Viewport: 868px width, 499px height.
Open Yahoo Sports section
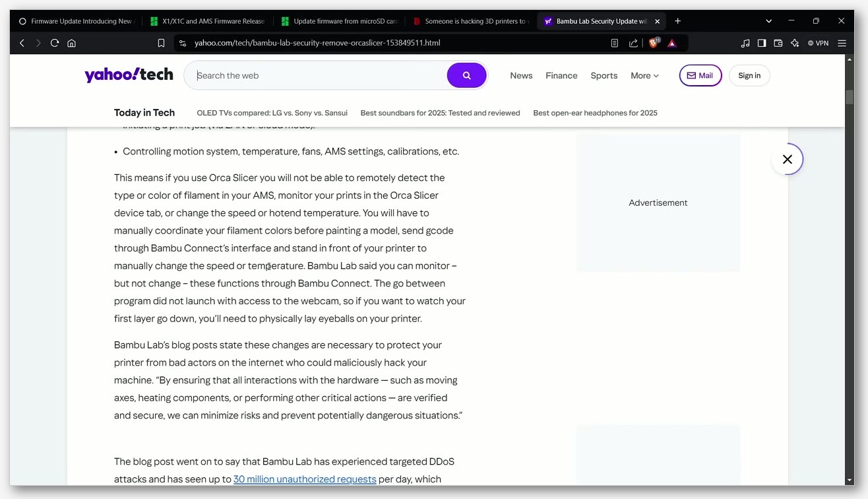tap(604, 75)
